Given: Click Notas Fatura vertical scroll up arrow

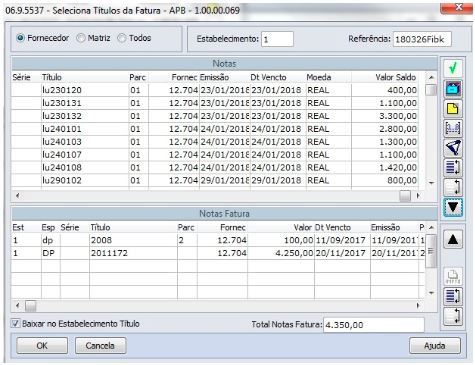Looking at the screenshot, I should pos(431,227).
